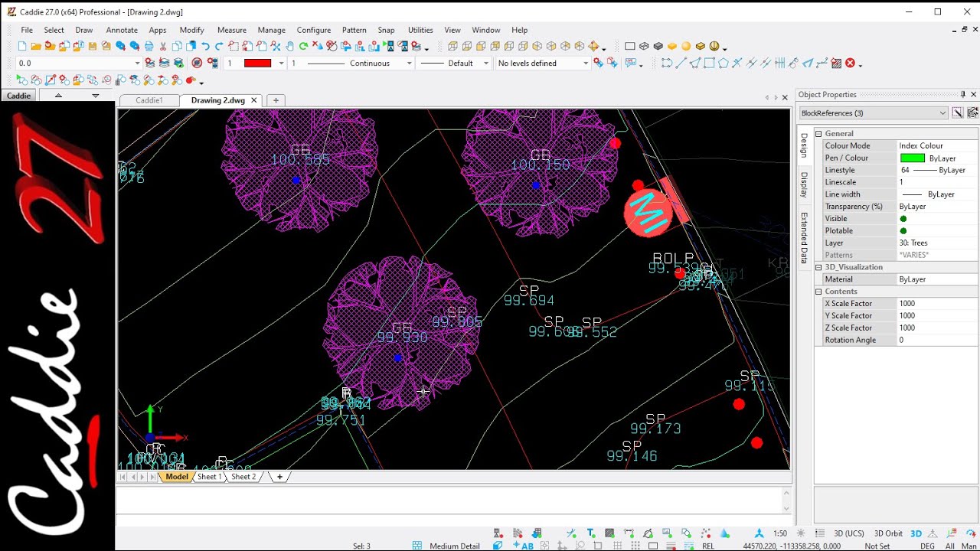
Task: Select the pentagon polygon tool
Action: (x=724, y=64)
